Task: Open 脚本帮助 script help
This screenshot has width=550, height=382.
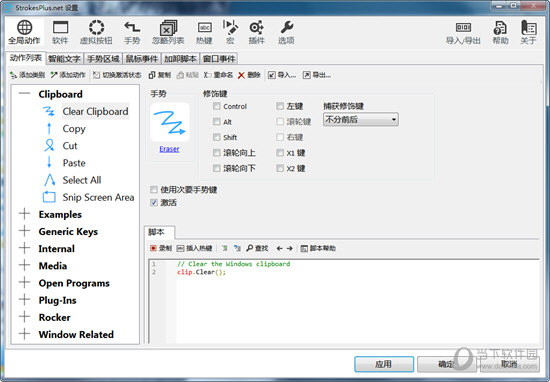Action: tap(318, 248)
